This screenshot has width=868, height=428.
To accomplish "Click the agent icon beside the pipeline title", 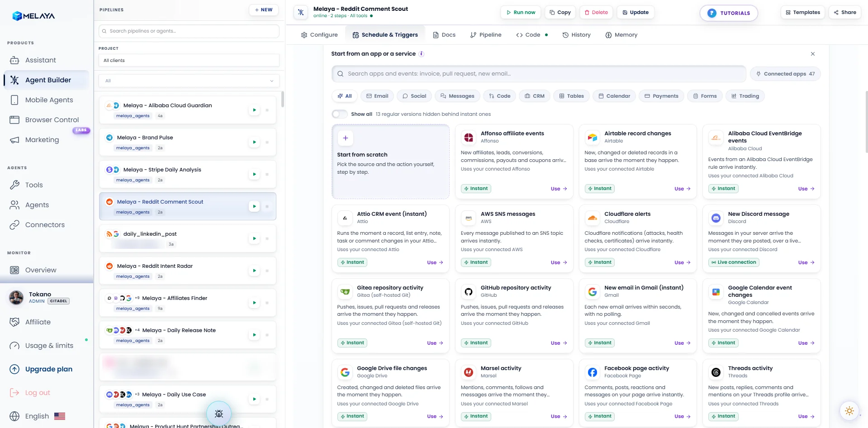I will click(x=301, y=12).
